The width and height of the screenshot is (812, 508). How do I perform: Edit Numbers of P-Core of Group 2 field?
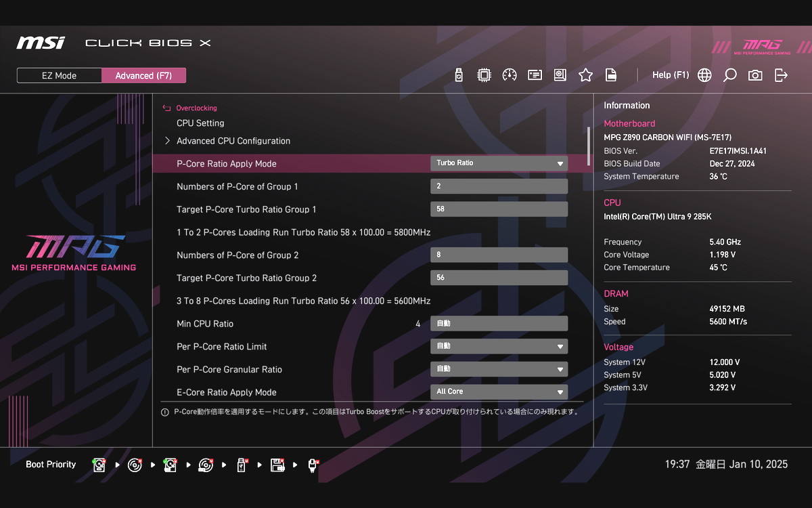click(499, 255)
